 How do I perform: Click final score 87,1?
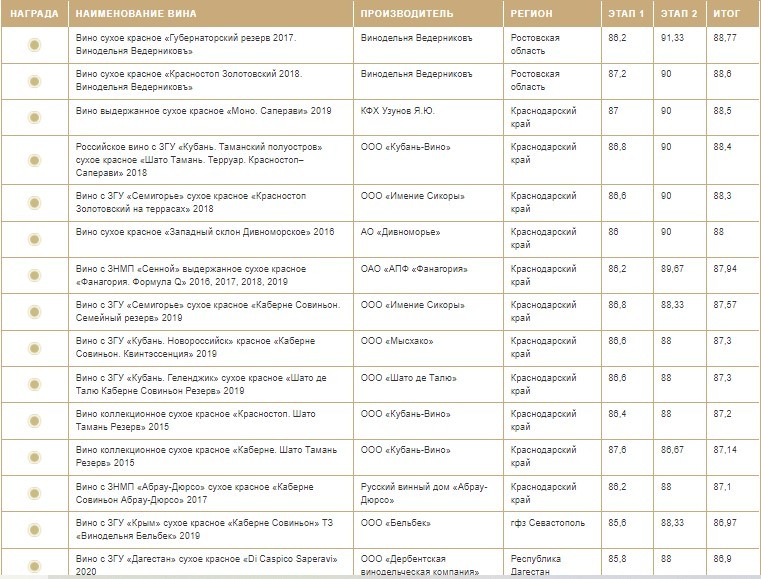722,487
